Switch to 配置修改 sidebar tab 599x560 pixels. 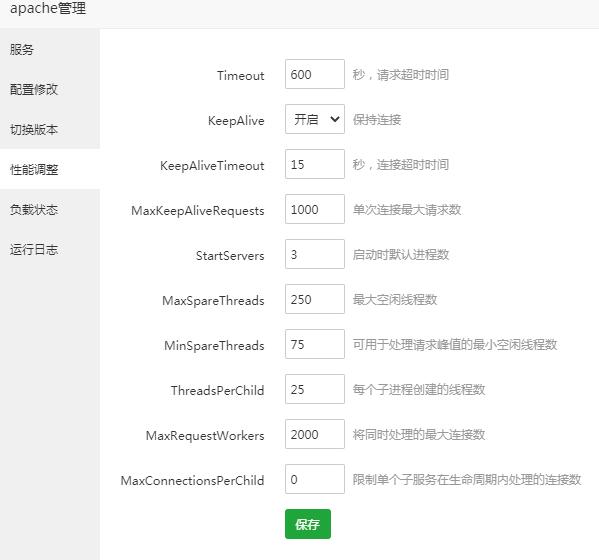click(x=50, y=89)
